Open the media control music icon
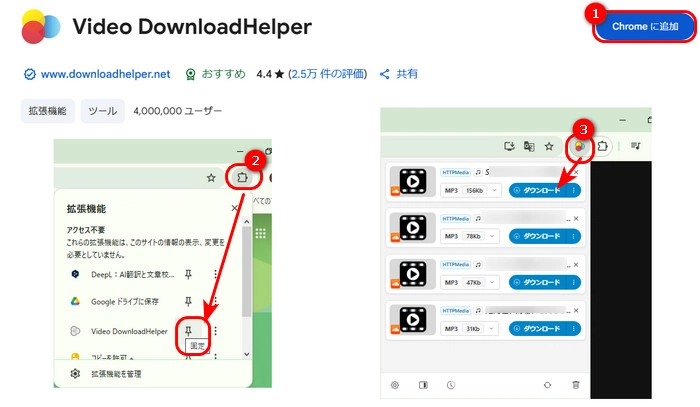 coord(636,146)
